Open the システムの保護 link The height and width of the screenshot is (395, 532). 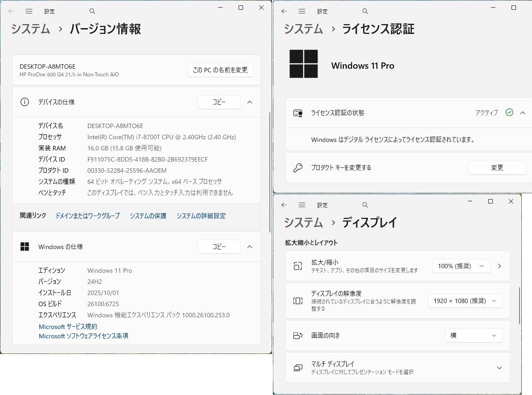click(x=148, y=216)
